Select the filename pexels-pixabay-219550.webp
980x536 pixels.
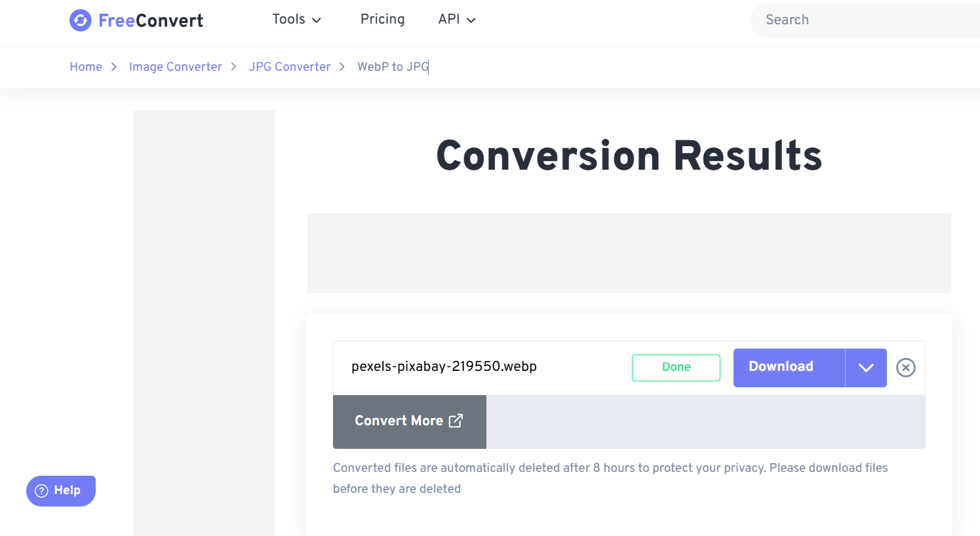coord(444,367)
